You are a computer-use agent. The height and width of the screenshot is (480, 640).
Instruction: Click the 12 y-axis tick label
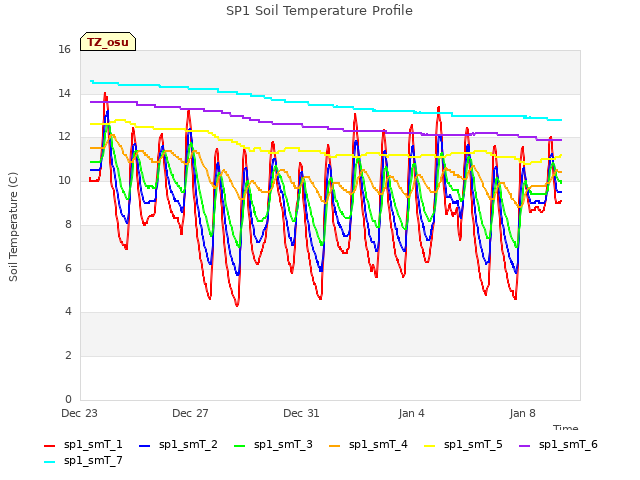[x=64, y=137]
